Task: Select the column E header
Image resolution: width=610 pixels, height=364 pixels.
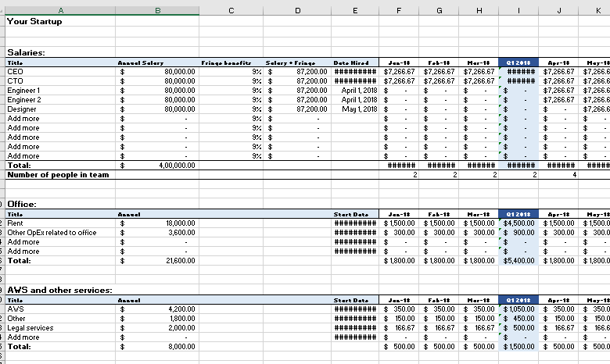Action: (x=355, y=10)
